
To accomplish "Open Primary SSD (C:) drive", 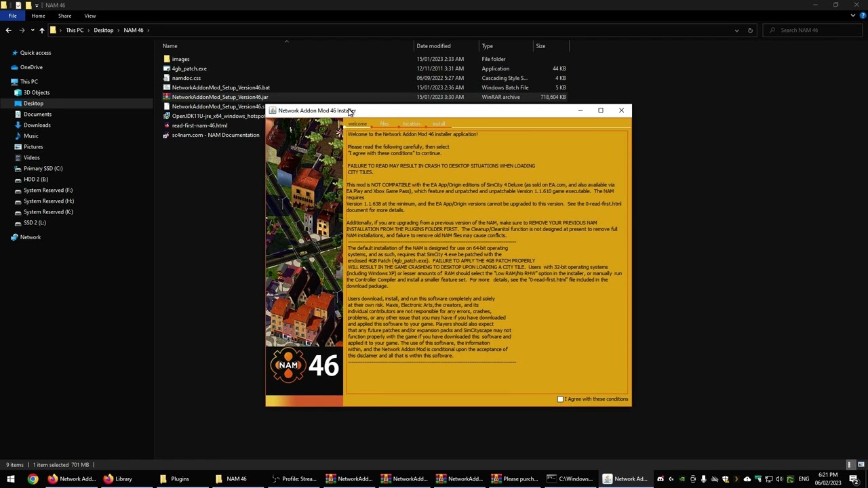I will point(43,168).
